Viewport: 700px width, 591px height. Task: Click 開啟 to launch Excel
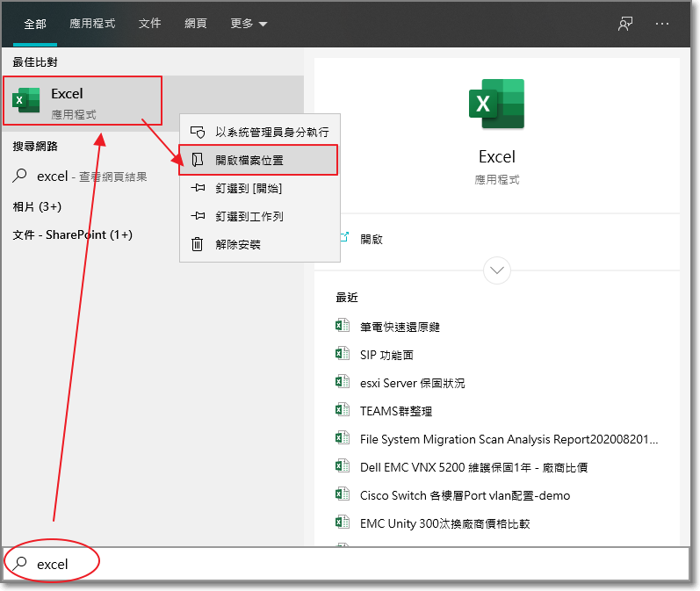[x=372, y=239]
